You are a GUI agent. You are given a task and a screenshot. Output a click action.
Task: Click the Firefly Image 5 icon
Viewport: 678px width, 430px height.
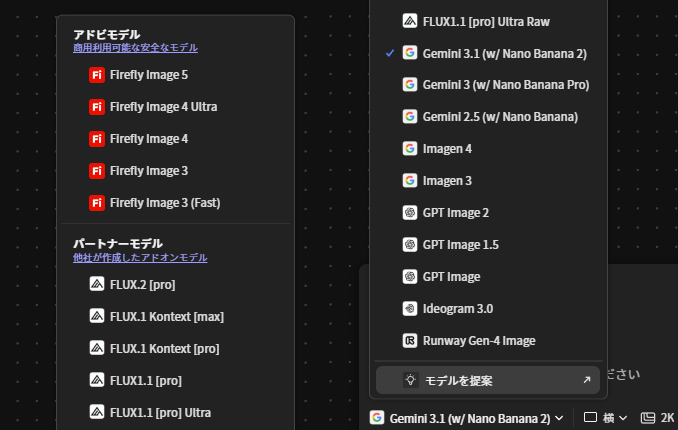coord(97,75)
